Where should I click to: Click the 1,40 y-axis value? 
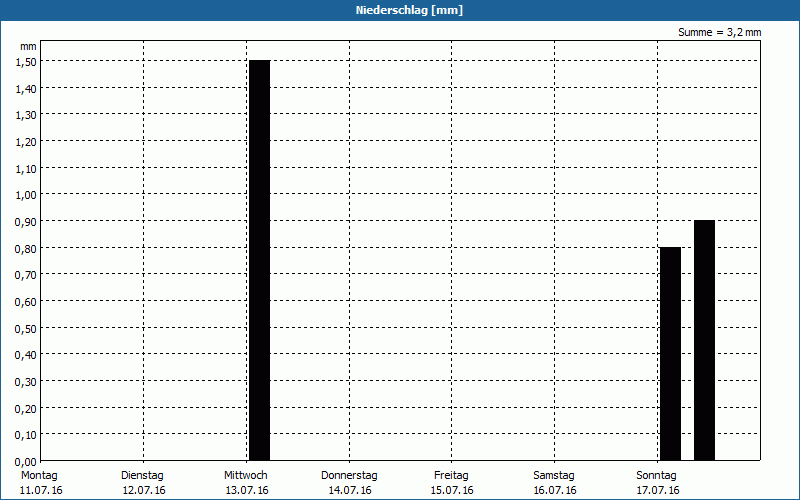coord(26,89)
